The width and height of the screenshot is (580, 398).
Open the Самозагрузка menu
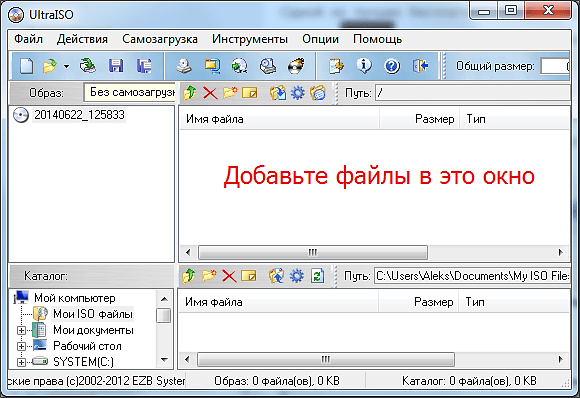click(x=160, y=39)
